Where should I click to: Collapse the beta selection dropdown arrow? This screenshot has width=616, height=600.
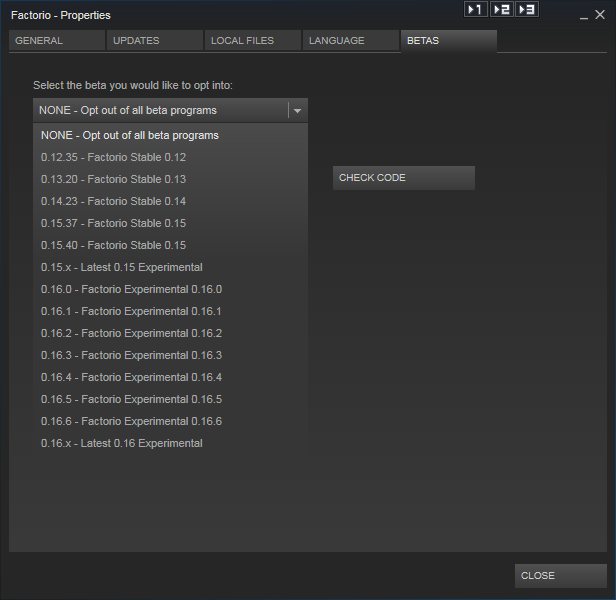tap(297, 111)
